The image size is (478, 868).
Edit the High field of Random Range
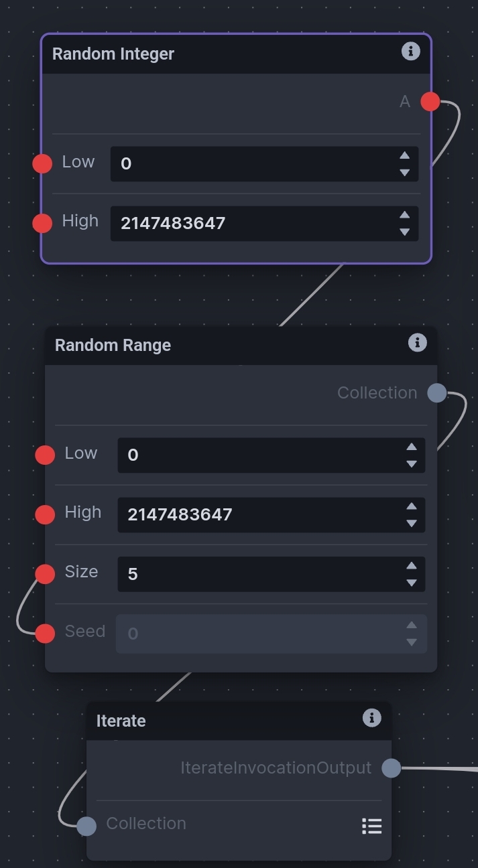point(261,515)
